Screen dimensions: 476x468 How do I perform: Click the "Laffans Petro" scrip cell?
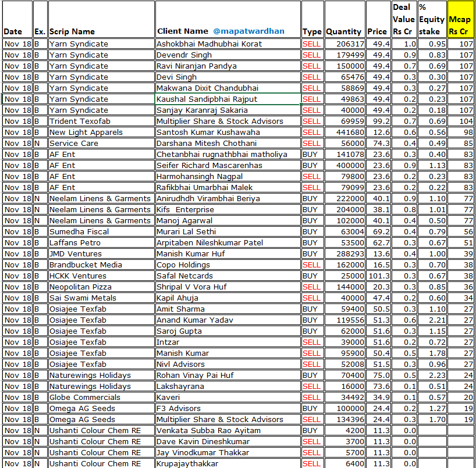(101, 242)
